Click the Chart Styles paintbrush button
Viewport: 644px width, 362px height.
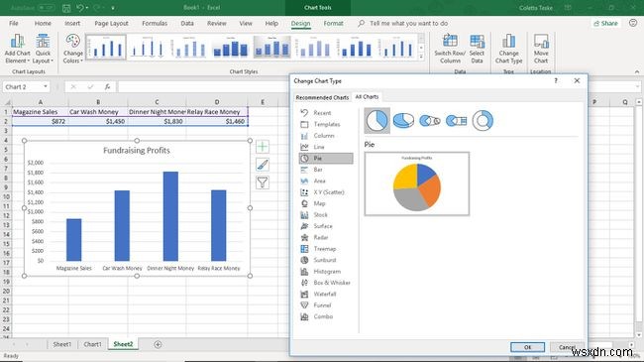[263, 165]
